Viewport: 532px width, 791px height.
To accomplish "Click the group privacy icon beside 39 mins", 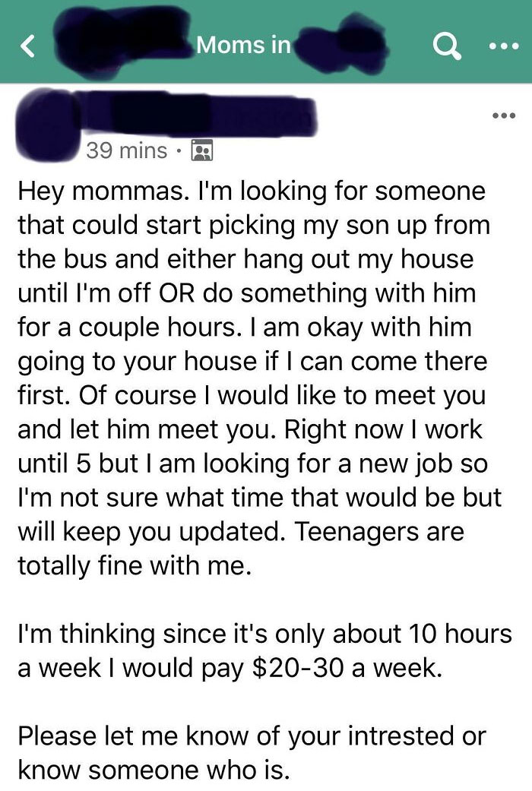I will pyautogui.click(x=202, y=150).
